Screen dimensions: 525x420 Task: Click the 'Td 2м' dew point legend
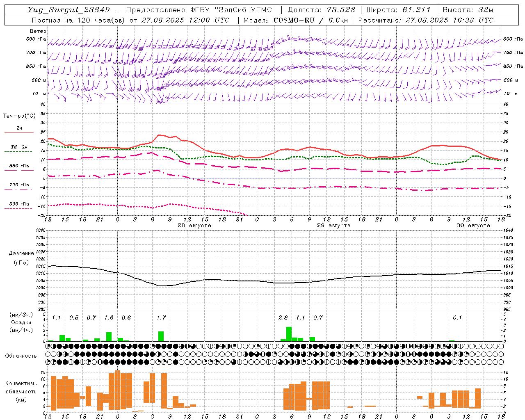click(19, 147)
